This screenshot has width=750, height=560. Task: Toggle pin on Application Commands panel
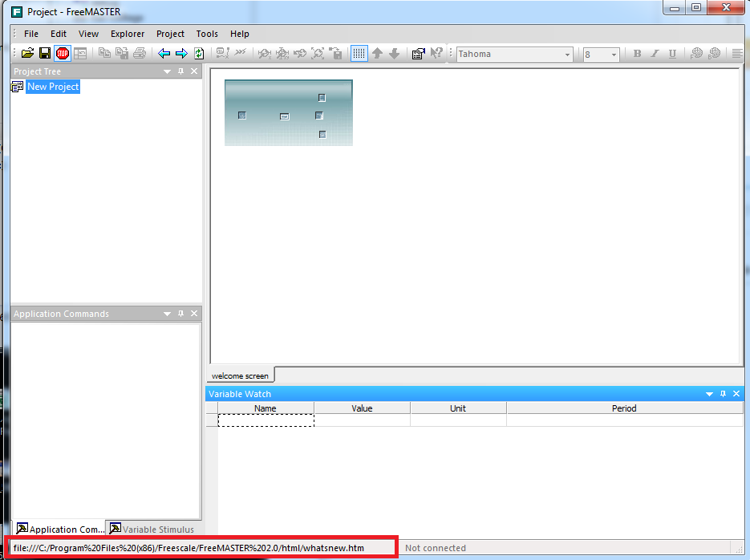(x=180, y=314)
